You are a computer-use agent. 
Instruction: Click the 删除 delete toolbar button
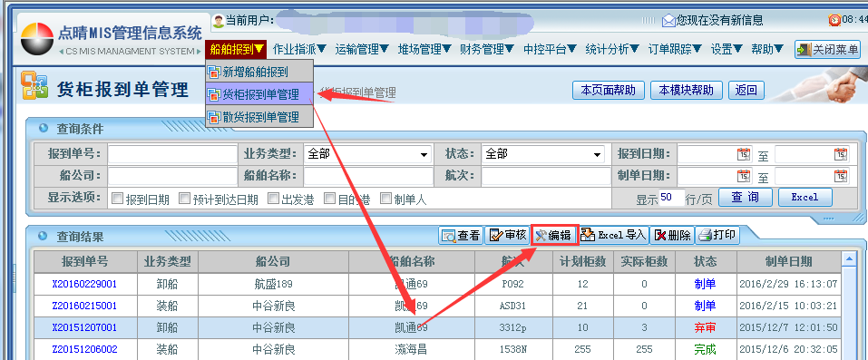coord(671,236)
